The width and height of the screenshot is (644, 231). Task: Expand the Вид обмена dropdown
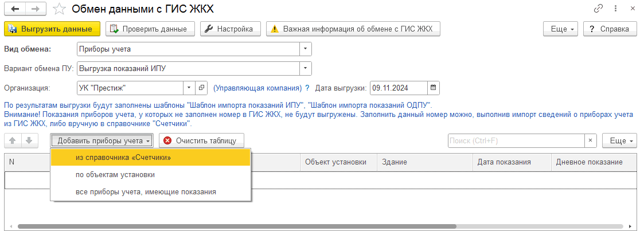306,49
